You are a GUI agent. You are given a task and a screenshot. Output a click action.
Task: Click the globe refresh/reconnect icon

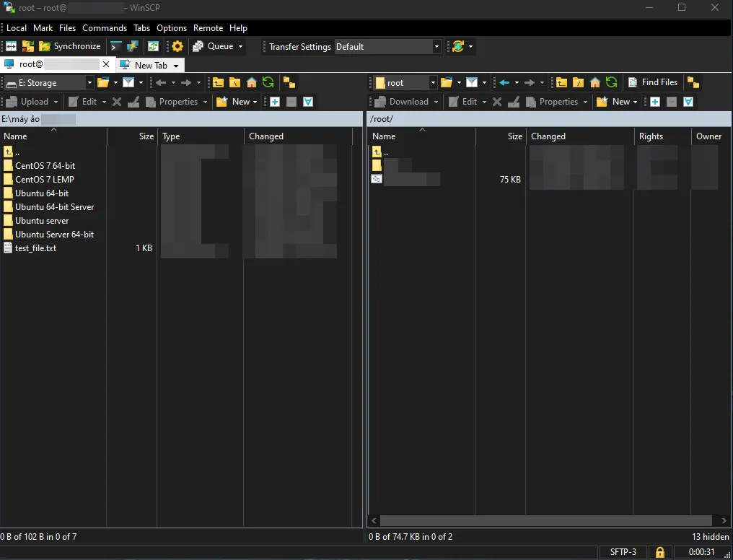pos(458,46)
